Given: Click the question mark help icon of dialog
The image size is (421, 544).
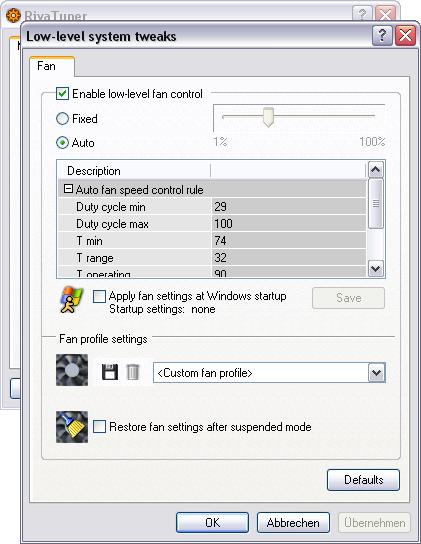Looking at the screenshot, I should point(382,35).
